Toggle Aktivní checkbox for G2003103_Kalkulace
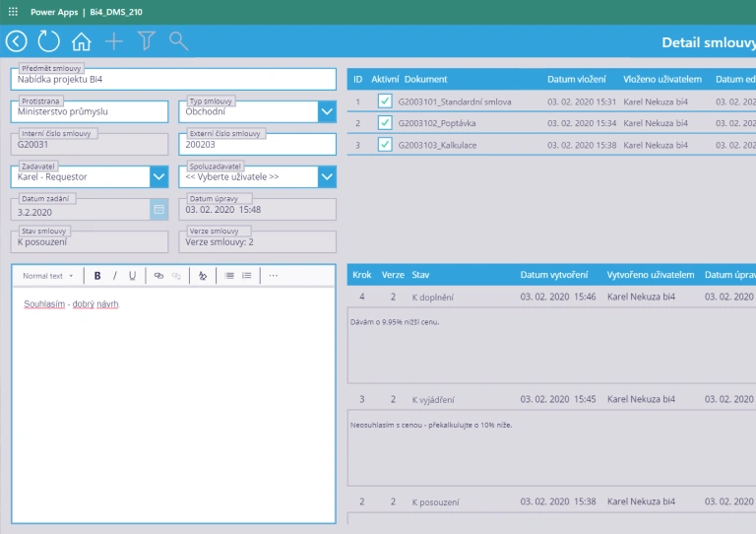The height and width of the screenshot is (534, 756). click(385, 145)
